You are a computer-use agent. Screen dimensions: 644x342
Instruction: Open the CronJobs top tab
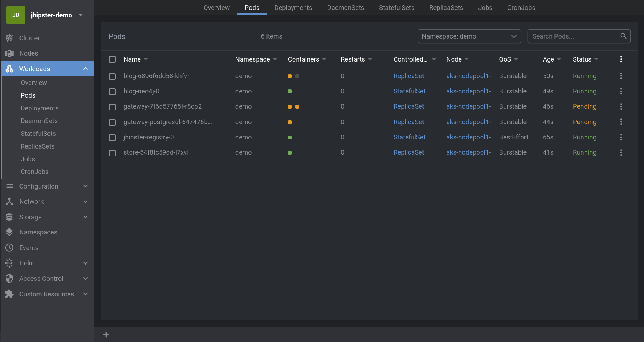tap(521, 8)
